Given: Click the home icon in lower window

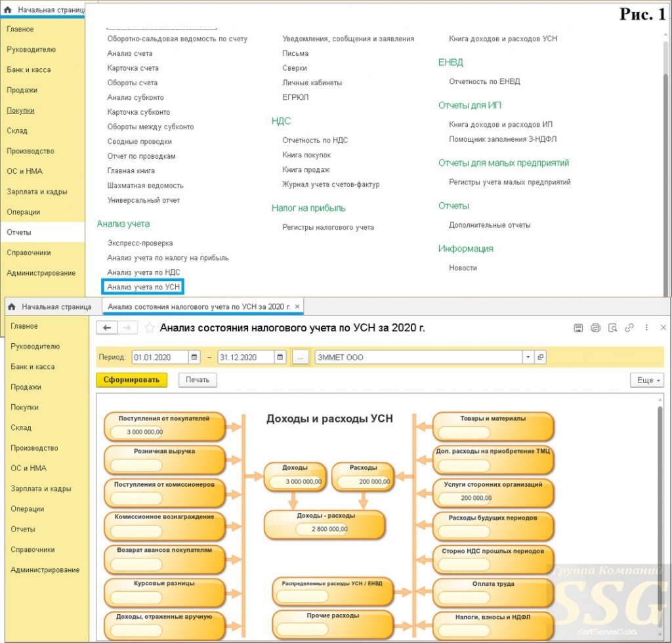Looking at the screenshot, I should [x=12, y=306].
